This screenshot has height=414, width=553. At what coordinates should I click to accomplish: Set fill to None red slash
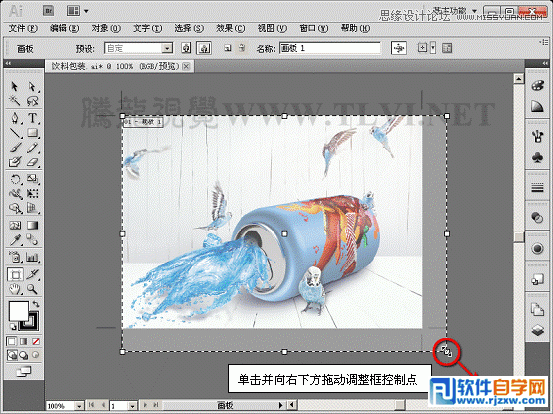click(36, 341)
